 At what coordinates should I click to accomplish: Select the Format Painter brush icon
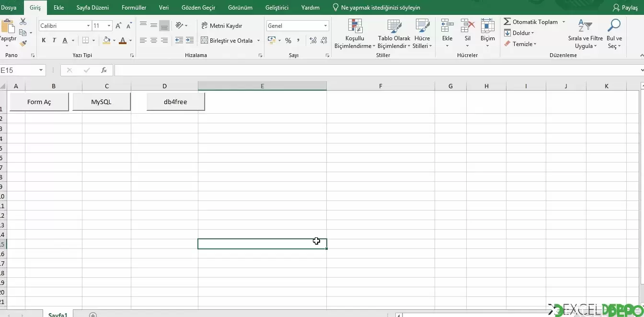click(x=23, y=43)
